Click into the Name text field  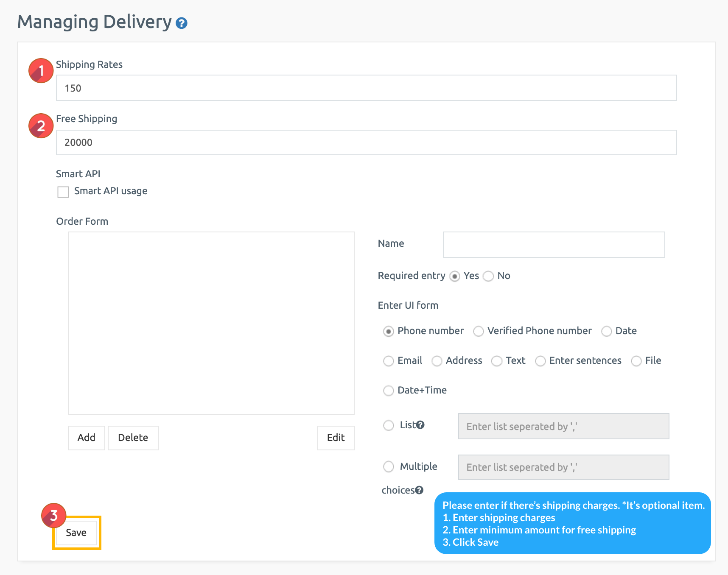(x=554, y=245)
